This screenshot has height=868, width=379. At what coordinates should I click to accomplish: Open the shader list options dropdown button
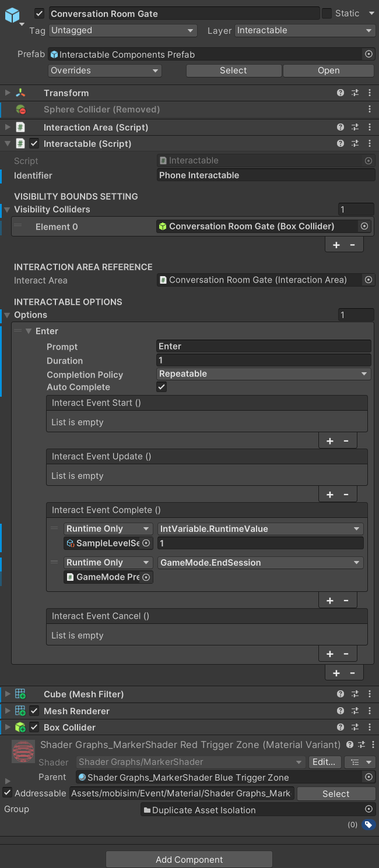360,762
